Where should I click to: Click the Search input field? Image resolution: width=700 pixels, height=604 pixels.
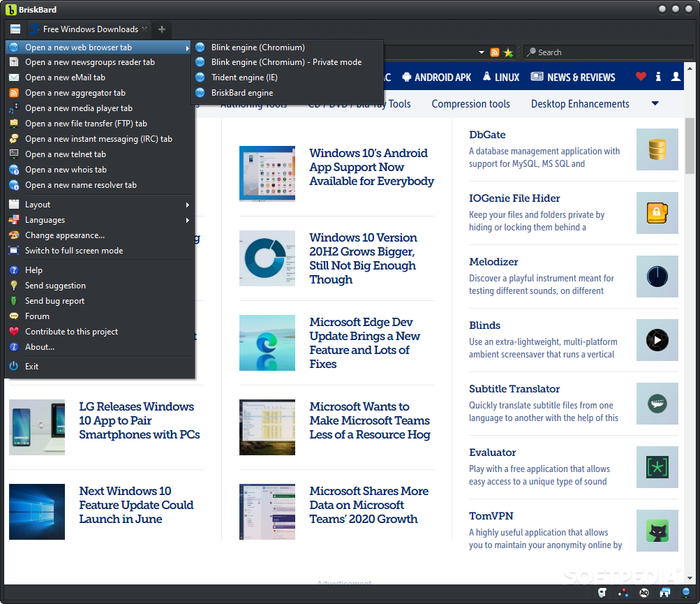coord(609,52)
